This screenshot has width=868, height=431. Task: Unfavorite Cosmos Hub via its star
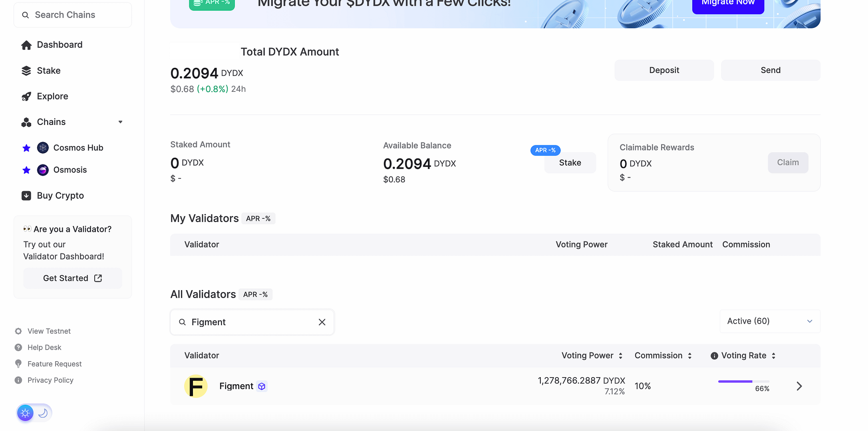coord(26,147)
